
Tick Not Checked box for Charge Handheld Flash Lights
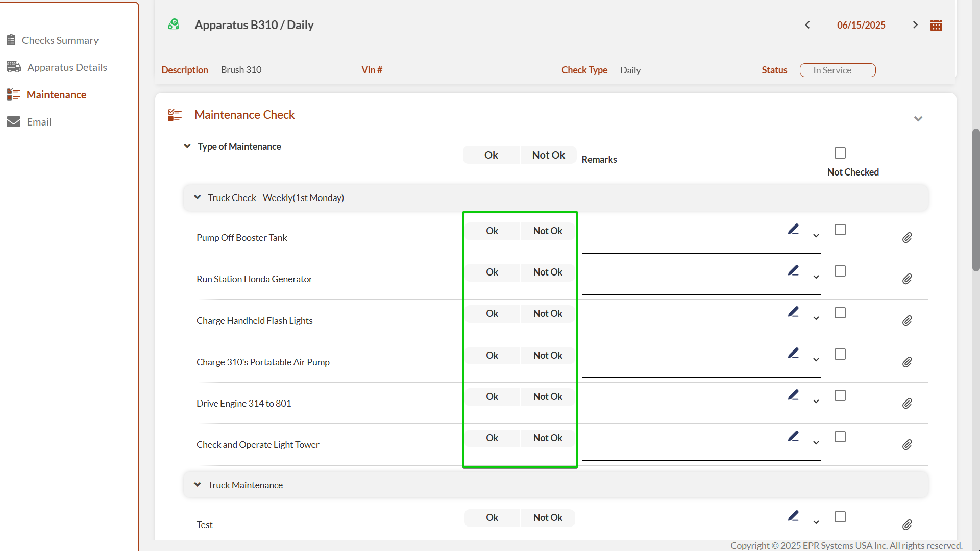click(840, 313)
